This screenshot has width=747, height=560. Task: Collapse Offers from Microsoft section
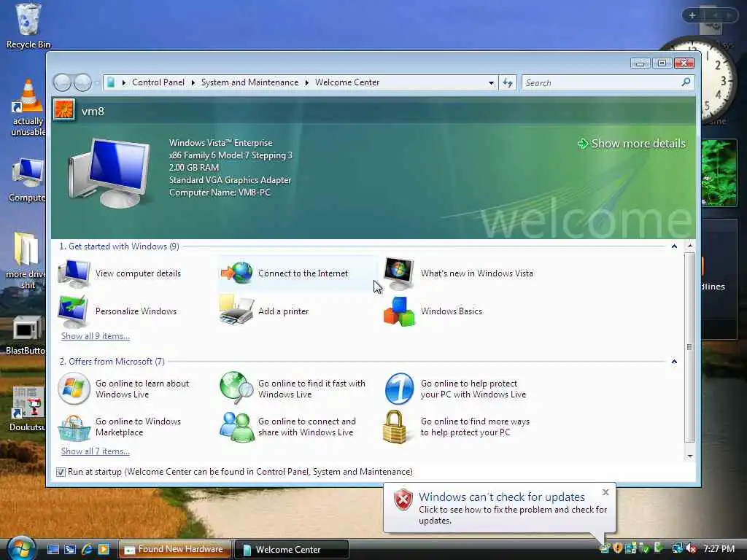point(674,362)
